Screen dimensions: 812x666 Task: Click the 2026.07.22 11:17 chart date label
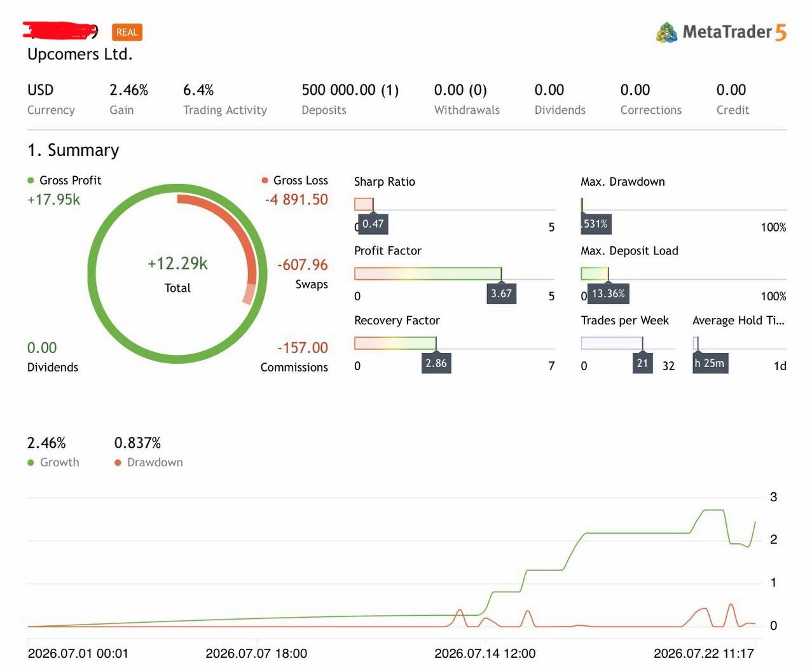click(x=704, y=653)
